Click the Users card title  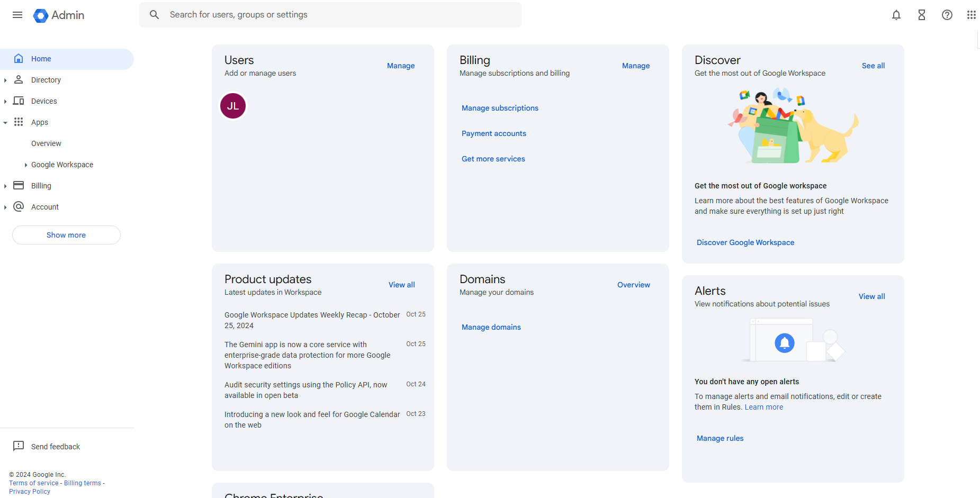click(x=239, y=60)
